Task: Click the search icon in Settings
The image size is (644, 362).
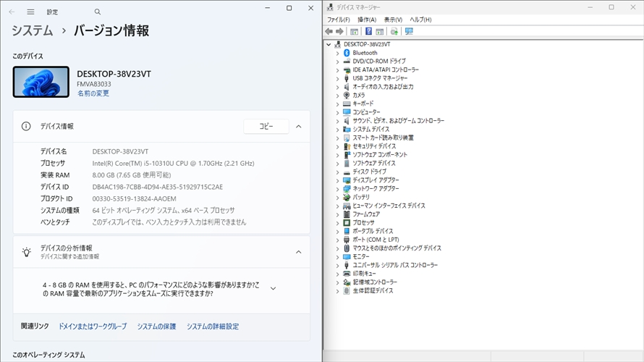Action: (x=98, y=12)
